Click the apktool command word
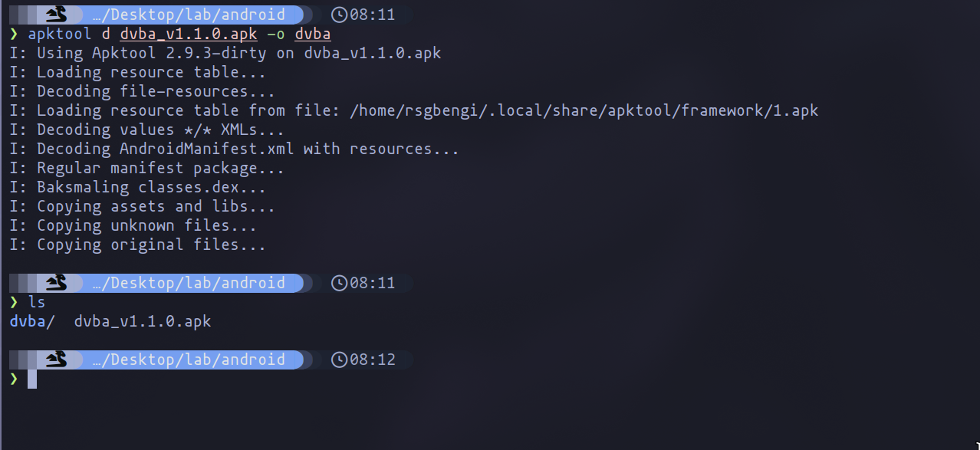Image resolution: width=980 pixels, height=450 pixels. (60, 34)
